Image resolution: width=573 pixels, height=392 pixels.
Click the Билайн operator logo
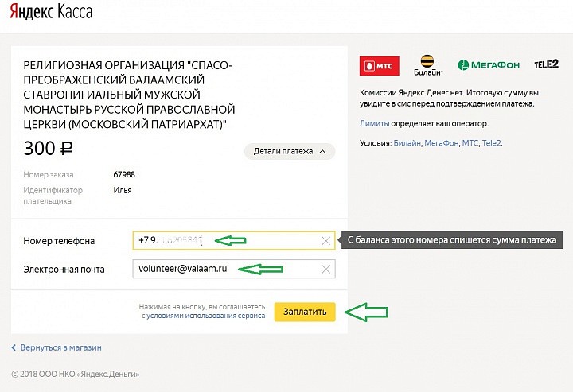(427, 65)
